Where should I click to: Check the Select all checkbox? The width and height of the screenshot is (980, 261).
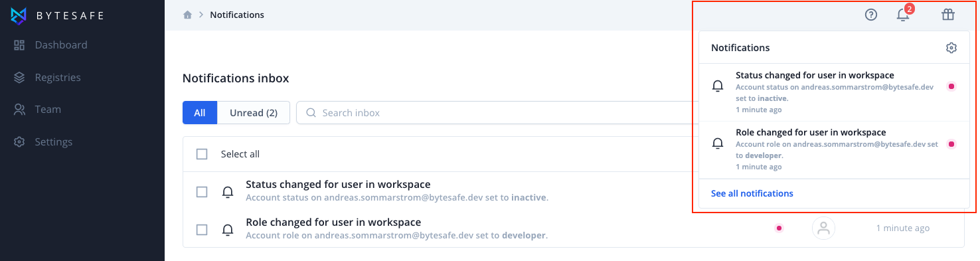(x=202, y=154)
